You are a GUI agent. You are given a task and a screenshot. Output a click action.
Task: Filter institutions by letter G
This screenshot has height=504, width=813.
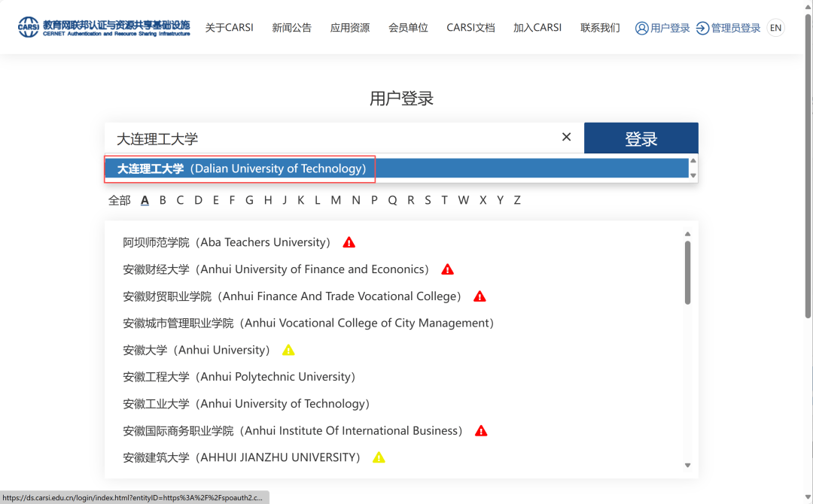[249, 200]
